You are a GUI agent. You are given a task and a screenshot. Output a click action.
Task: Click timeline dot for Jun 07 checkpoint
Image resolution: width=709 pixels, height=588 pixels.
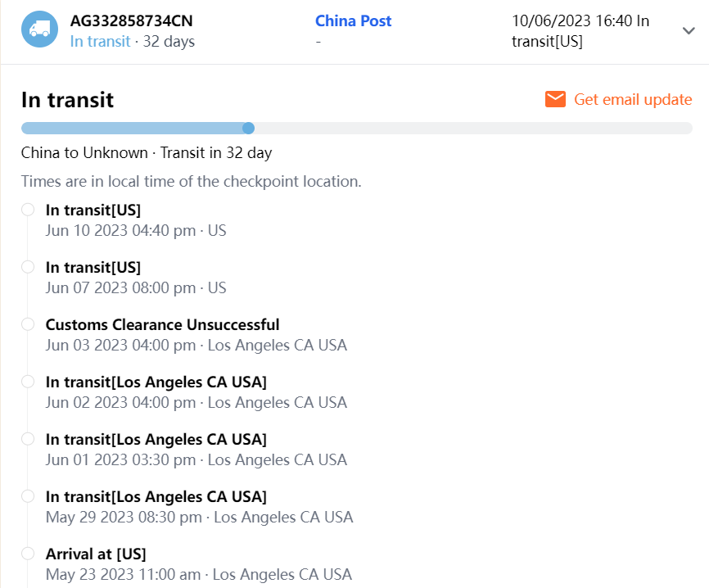tap(28, 267)
